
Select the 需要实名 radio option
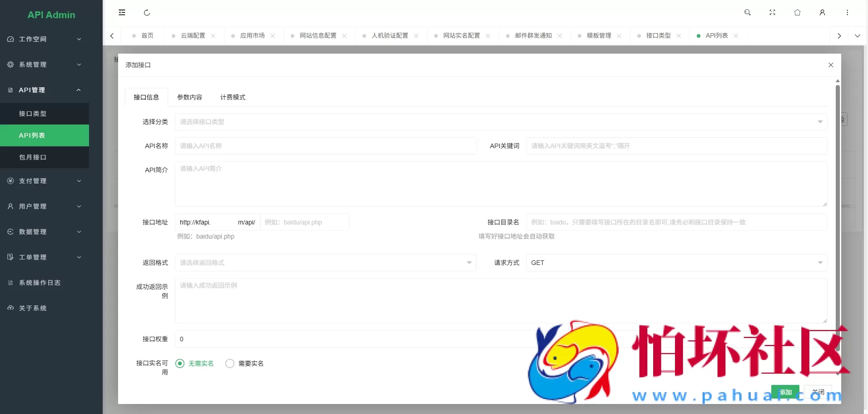pyautogui.click(x=229, y=363)
